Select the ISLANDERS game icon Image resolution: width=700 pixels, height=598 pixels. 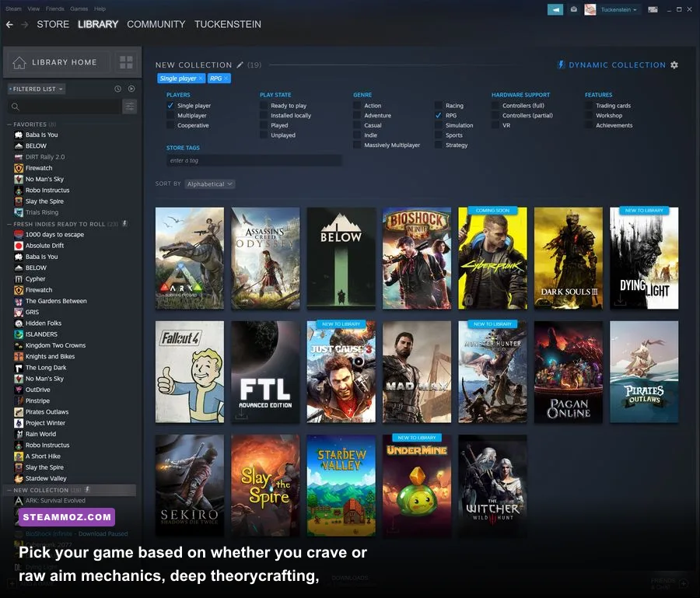pyautogui.click(x=19, y=334)
